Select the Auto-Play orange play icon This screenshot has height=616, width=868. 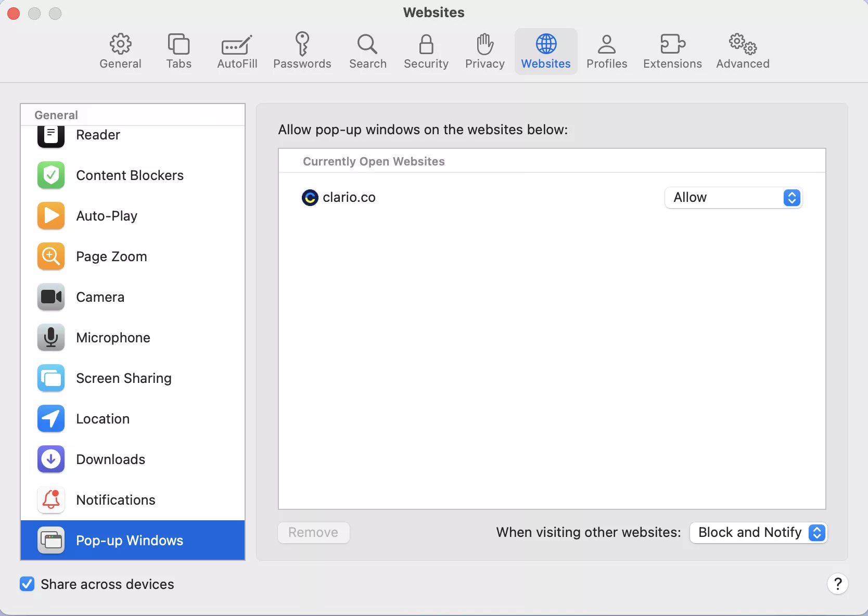tap(51, 216)
